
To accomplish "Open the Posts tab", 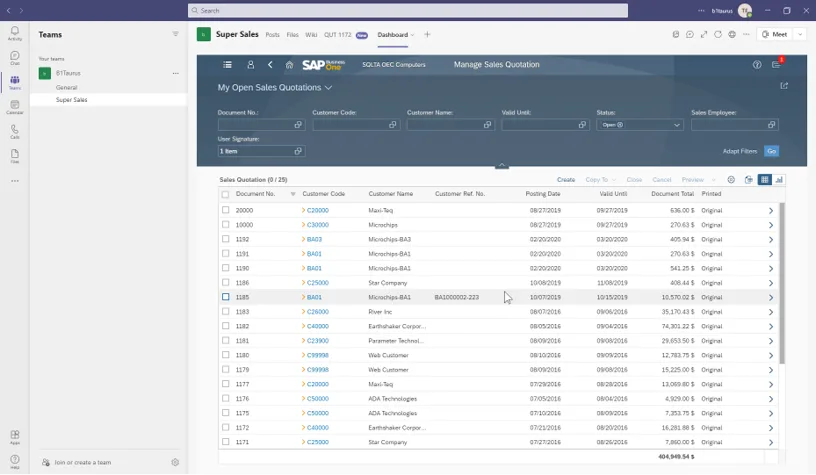I will [x=272, y=35].
